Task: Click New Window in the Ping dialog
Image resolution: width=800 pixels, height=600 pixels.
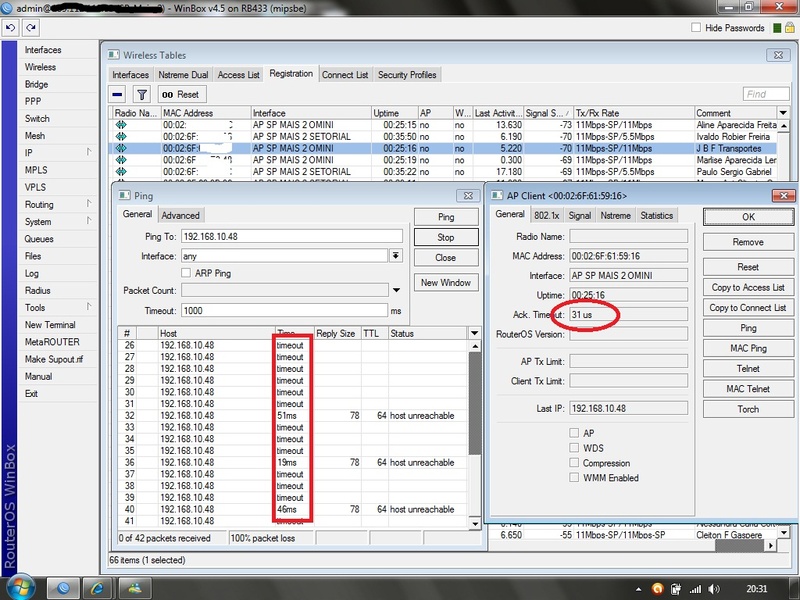Action: click(x=446, y=282)
